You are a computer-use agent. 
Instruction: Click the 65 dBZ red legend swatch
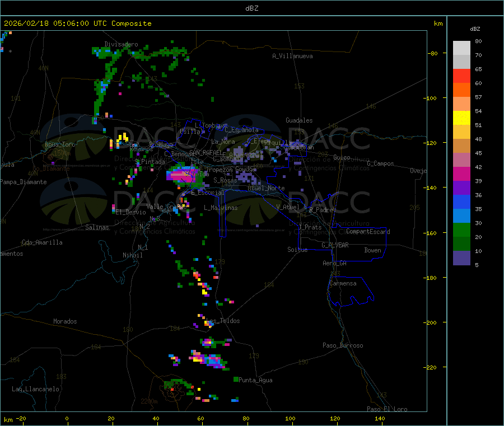pos(461,76)
